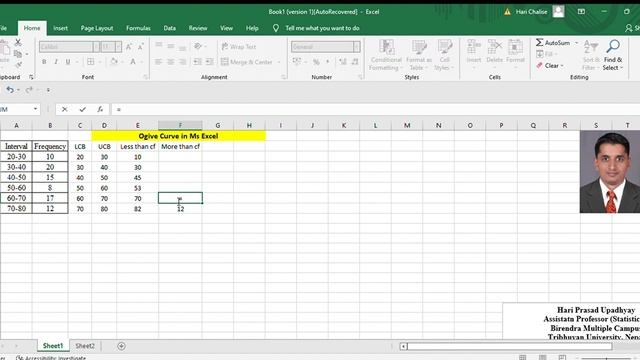Open the Review tab
Screen dimensions: 640x360
198,28
